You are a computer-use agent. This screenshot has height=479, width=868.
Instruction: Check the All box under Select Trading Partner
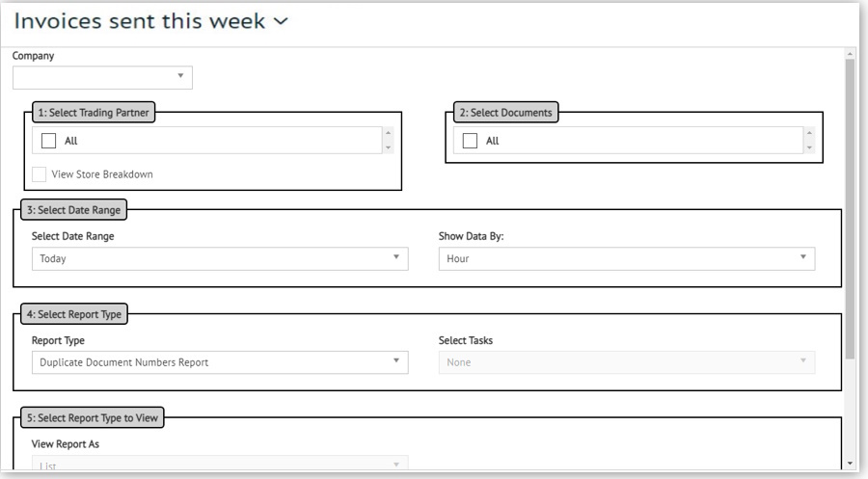click(49, 141)
